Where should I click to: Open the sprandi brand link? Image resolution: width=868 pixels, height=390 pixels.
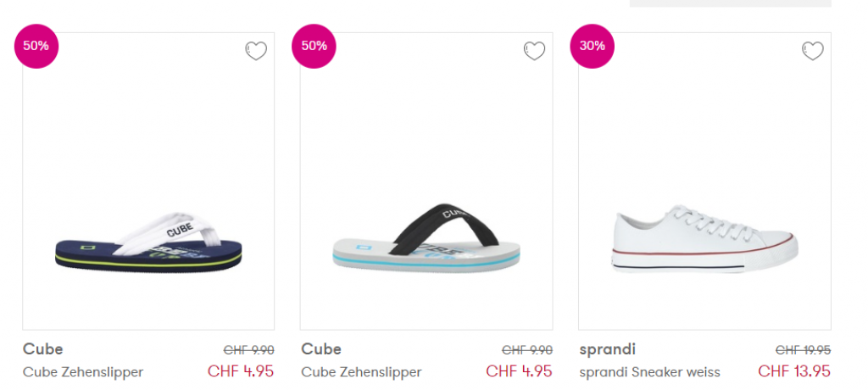click(608, 349)
